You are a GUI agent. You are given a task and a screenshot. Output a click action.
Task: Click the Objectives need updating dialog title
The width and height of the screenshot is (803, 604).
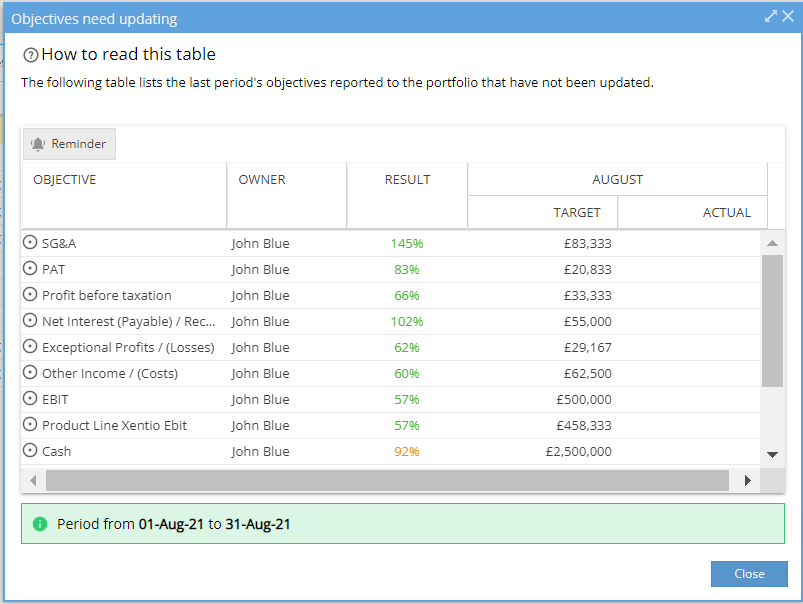[x=94, y=19]
